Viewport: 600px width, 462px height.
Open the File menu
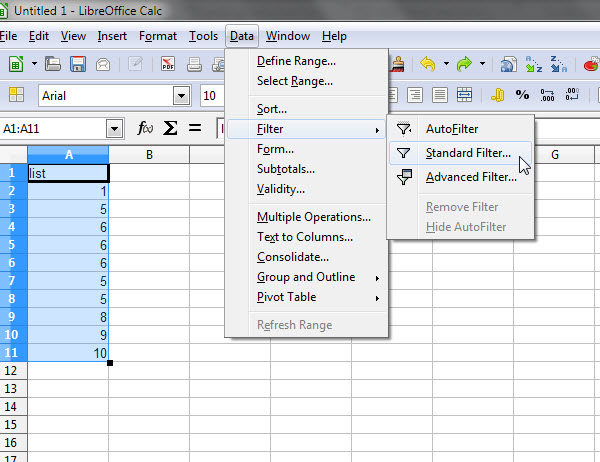pos(8,36)
